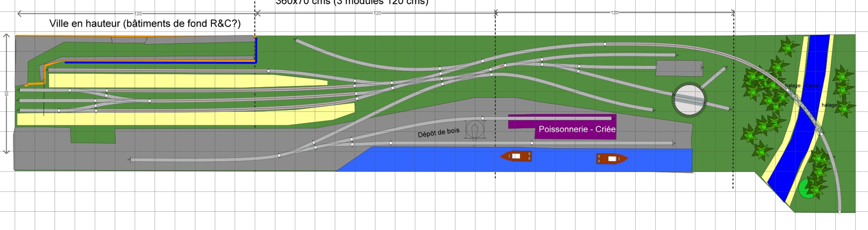This screenshot has height=230, width=868.
Task: Click the small green rectangle below lower platform
Action: [x=93, y=135]
